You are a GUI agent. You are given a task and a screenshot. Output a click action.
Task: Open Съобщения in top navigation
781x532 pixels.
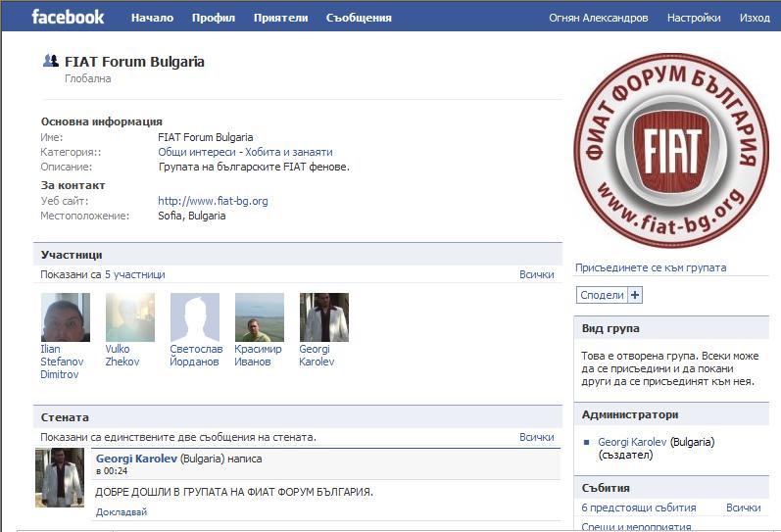[359, 18]
